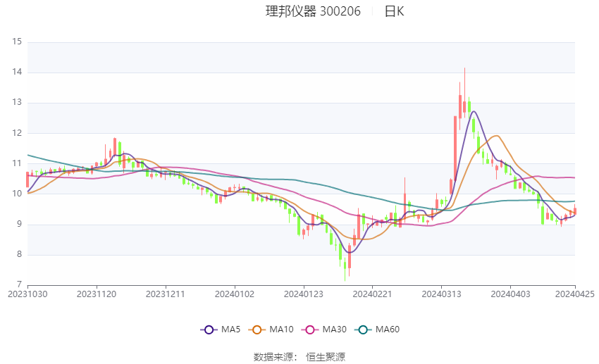Image resolution: width=599 pixels, height=364 pixels.
Task: Click x-axis date label 20231030
Action: pyautogui.click(x=27, y=294)
